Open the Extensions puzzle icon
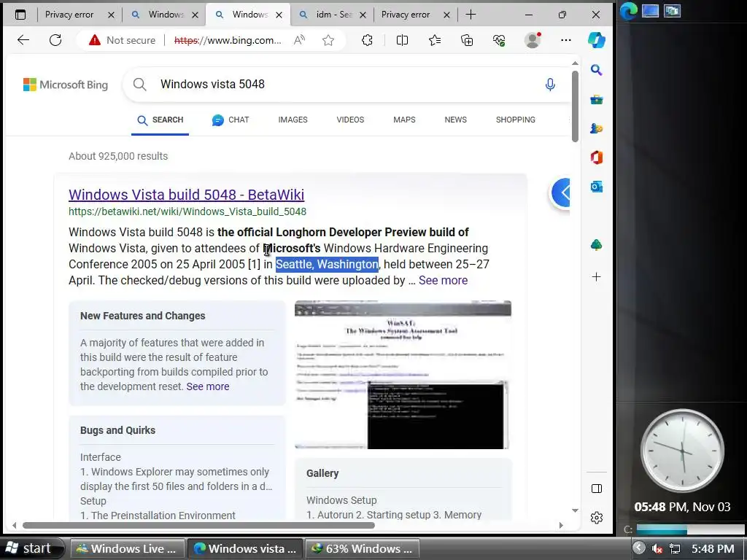747x560 pixels. click(x=367, y=40)
